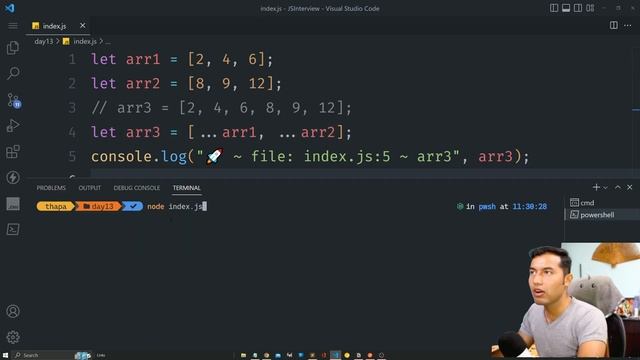Open the Windows Start menu
Screen dimensions: 640x360
(x=5, y=356)
